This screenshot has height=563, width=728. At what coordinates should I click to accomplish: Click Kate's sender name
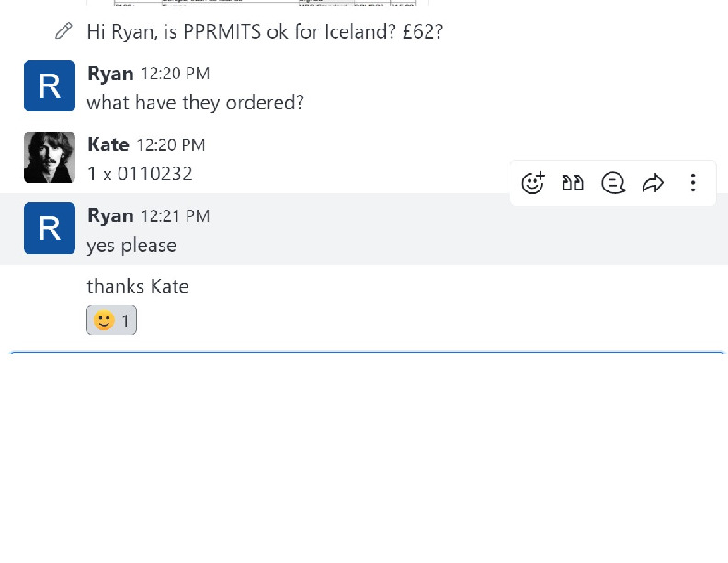click(108, 144)
